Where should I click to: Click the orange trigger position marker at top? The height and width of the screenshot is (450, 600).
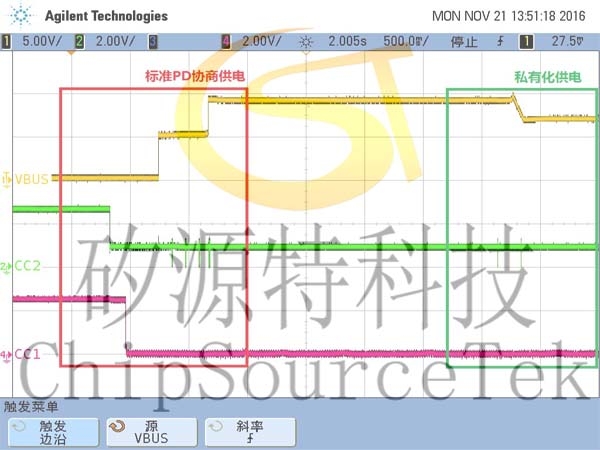71,52
